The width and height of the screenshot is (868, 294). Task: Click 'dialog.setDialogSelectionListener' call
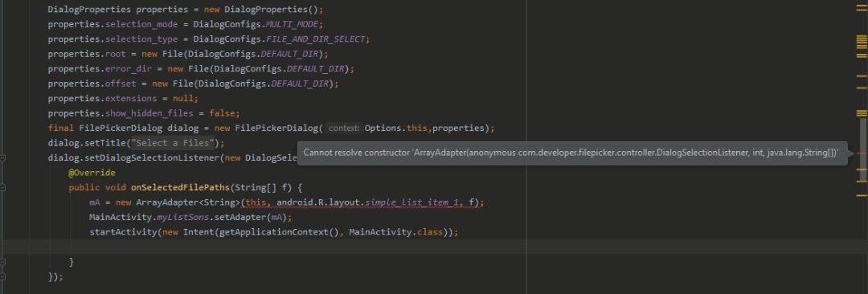coord(134,157)
